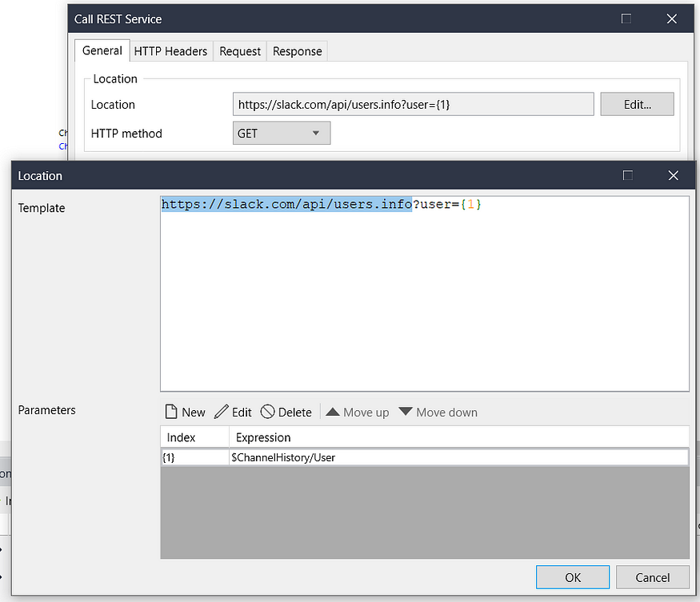Delete the selected parameter

coord(286,412)
